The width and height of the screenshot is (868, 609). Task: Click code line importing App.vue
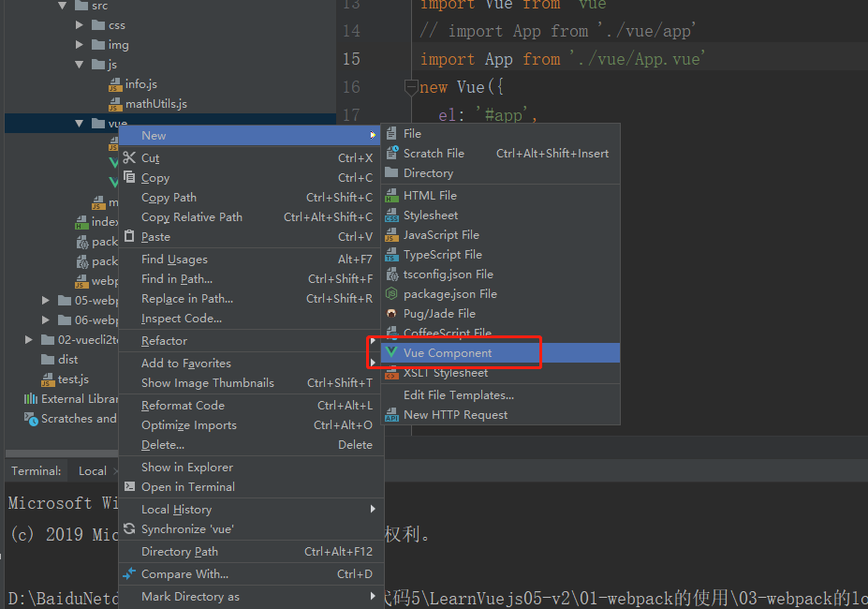click(x=562, y=59)
